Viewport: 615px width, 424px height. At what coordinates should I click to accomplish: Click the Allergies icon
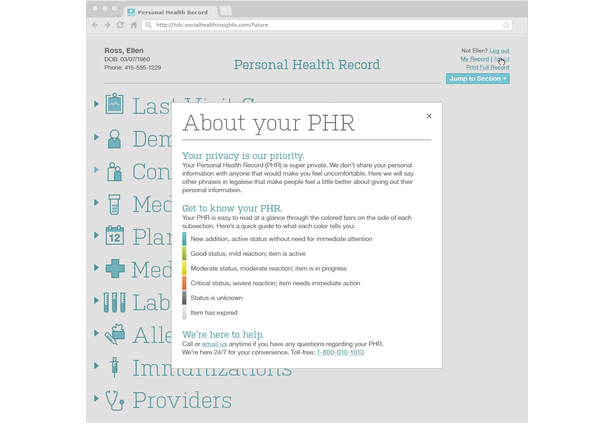click(115, 335)
